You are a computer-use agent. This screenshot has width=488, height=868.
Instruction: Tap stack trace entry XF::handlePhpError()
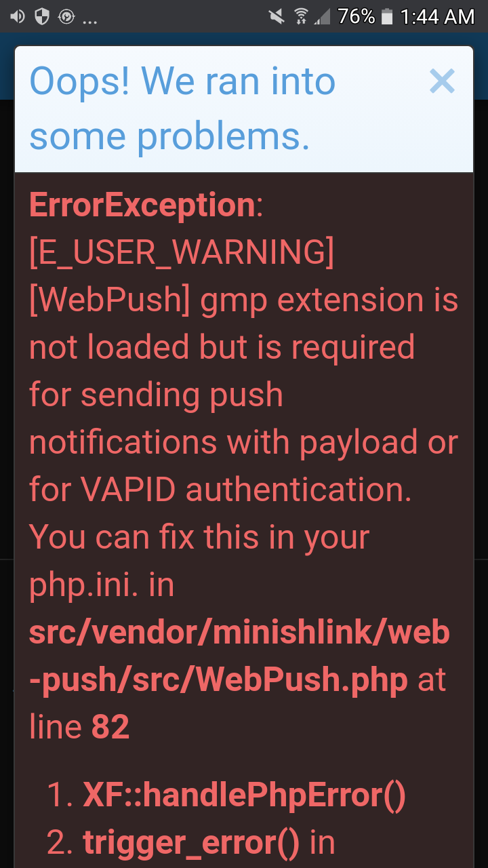tap(244, 796)
